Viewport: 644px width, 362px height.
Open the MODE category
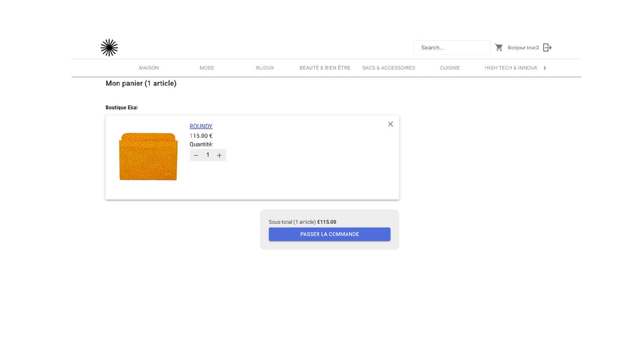tap(207, 68)
